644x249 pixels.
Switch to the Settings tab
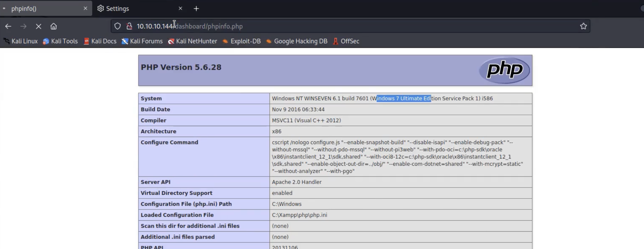(x=139, y=8)
